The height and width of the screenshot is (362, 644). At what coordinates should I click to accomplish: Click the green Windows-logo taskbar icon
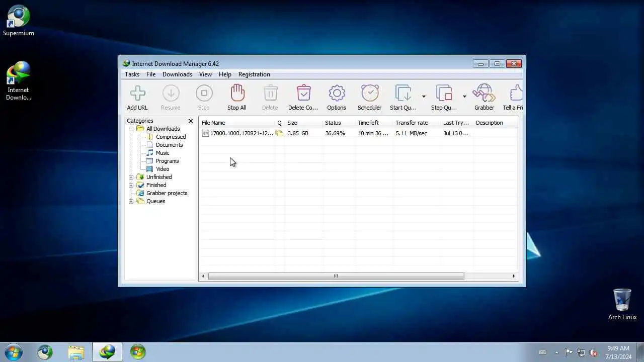138,352
